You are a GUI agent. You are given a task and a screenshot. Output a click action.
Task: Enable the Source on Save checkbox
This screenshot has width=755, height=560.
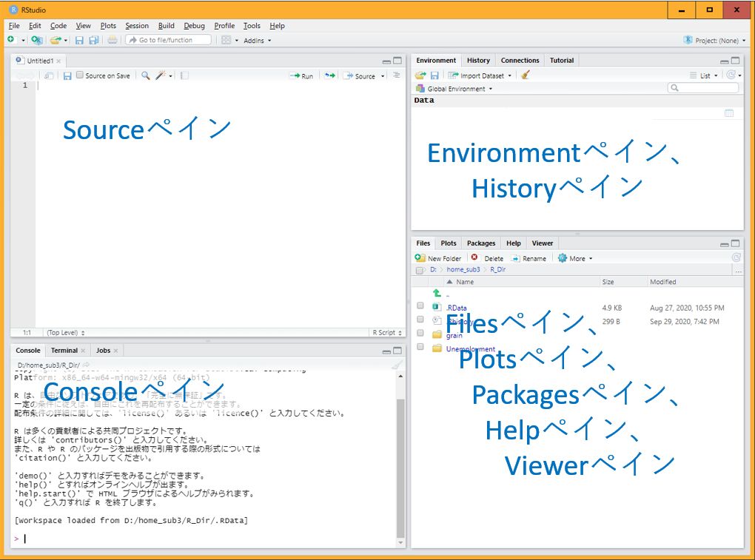(80, 75)
